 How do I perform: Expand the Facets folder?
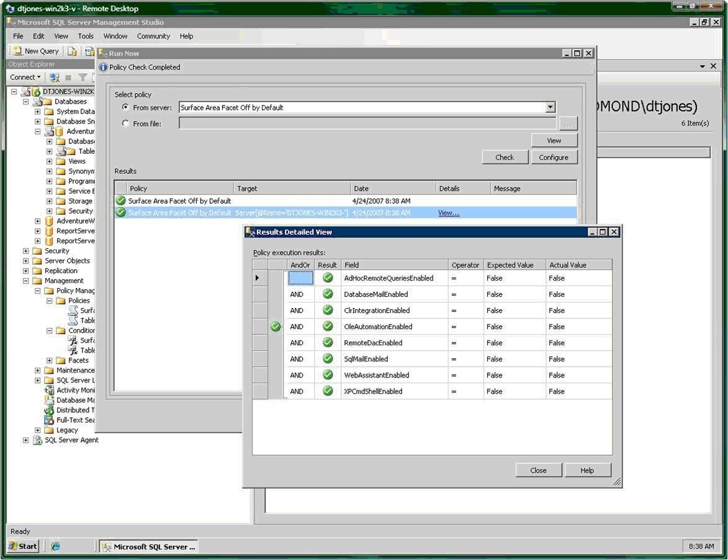click(48, 360)
